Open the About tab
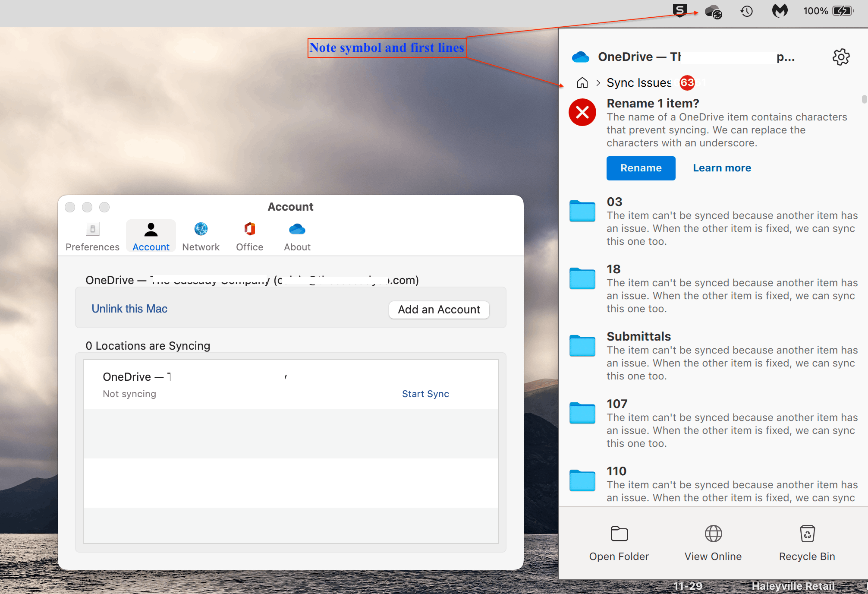868x594 pixels. [297, 237]
